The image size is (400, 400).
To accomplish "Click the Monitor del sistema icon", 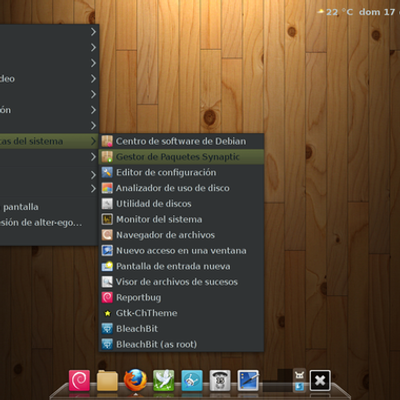I will [x=107, y=219].
